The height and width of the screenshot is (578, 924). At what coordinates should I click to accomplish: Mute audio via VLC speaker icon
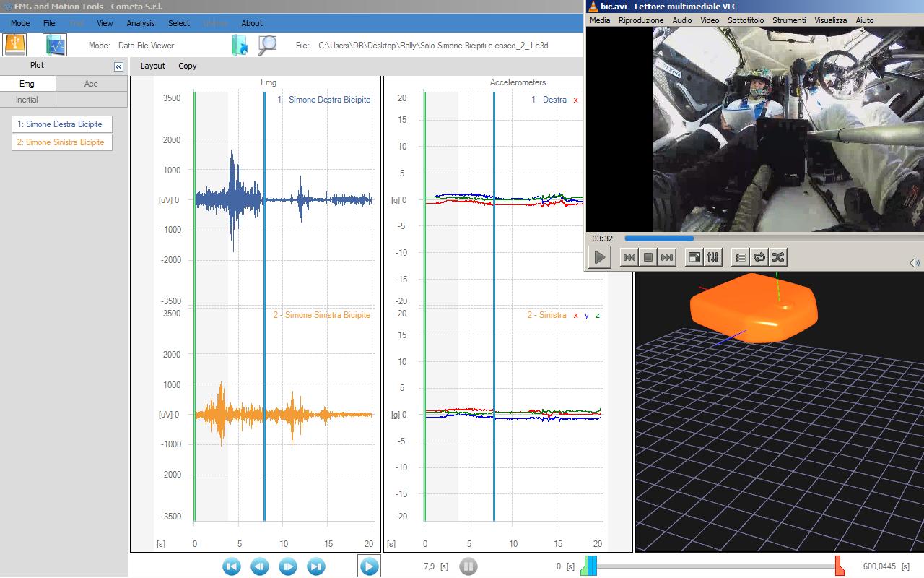915,263
